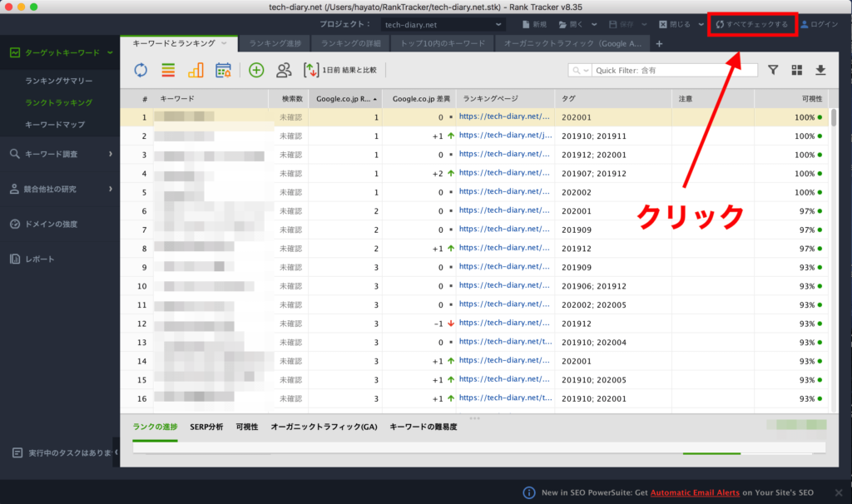Sort by the 可視性 column header
This screenshot has width=852, height=504.
tap(790, 99)
